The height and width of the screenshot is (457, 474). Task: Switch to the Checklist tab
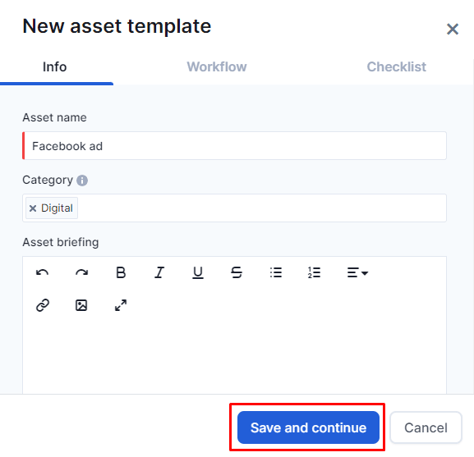pyautogui.click(x=396, y=67)
